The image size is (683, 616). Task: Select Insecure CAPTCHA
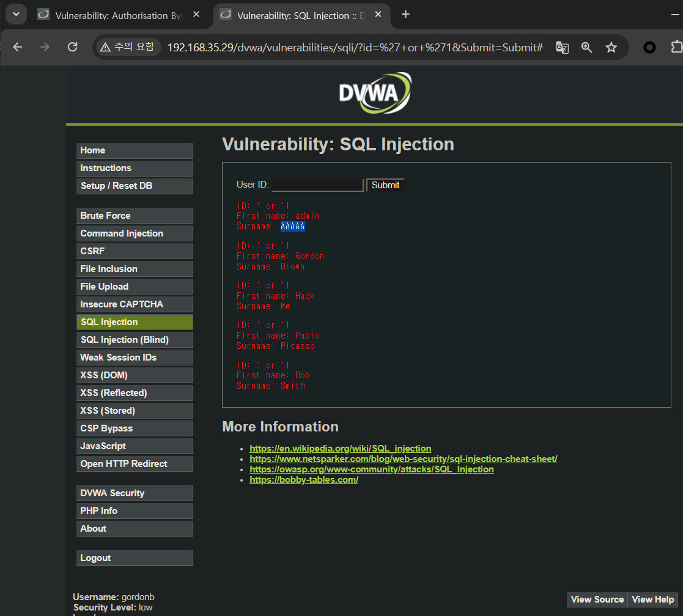pos(135,305)
